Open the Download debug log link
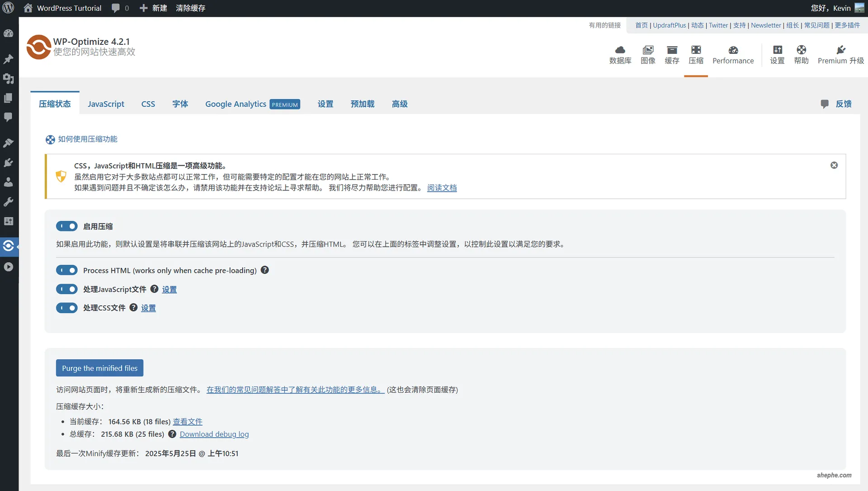 214,434
